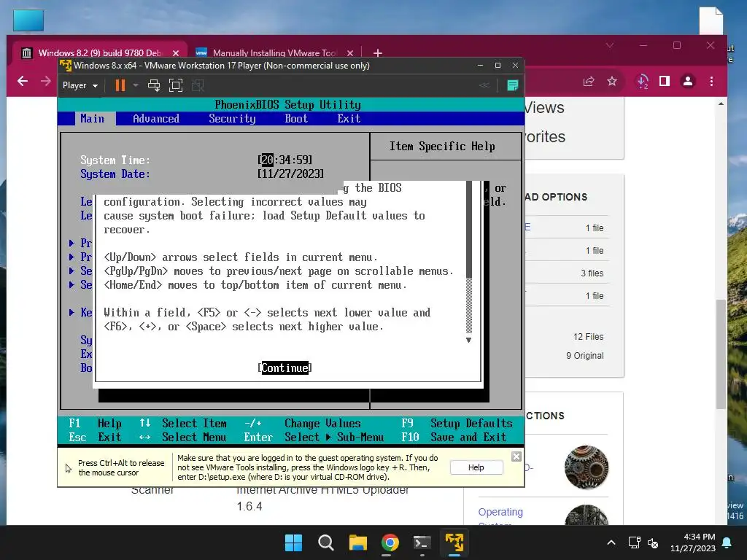
Task: Select the Main BIOS menu tab
Action: click(92, 119)
